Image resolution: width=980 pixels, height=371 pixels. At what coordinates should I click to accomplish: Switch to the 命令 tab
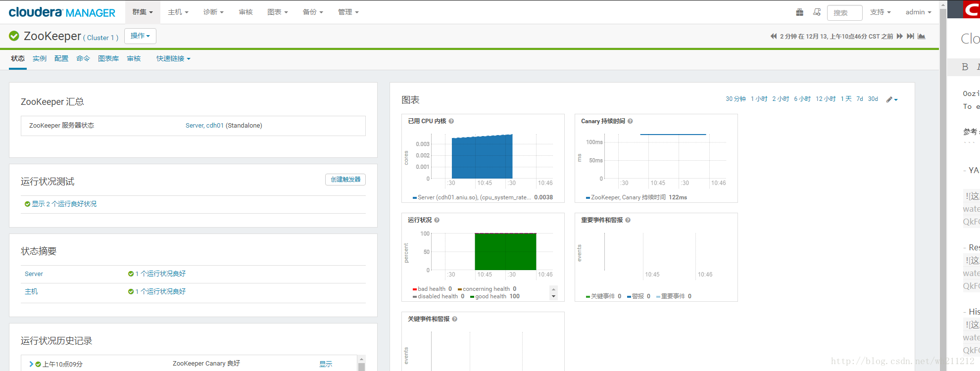[x=83, y=58]
